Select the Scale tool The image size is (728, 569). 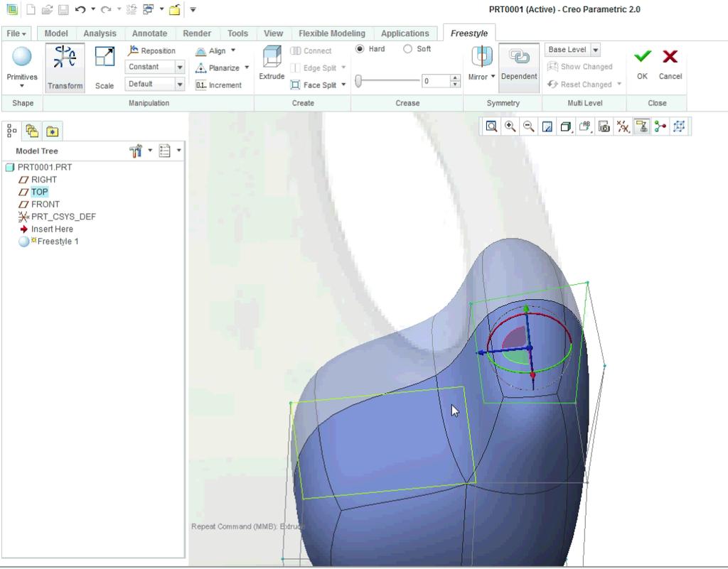coord(105,67)
